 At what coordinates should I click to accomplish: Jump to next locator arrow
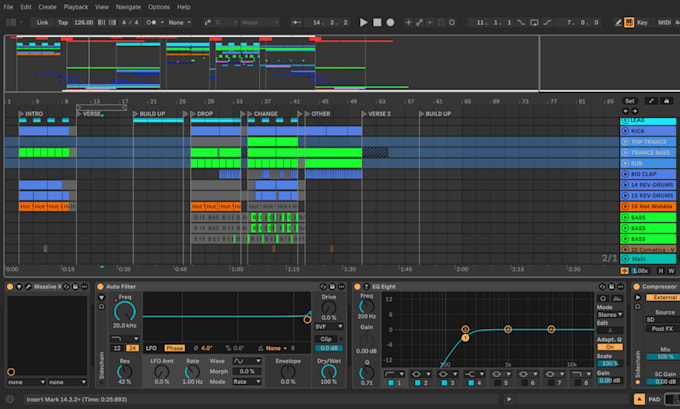coord(634,111)
